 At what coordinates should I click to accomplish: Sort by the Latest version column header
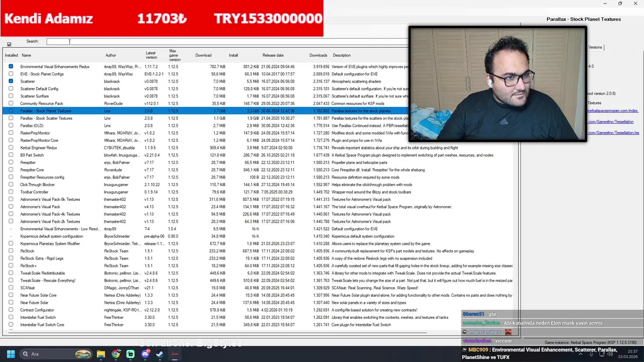[151, 55]
